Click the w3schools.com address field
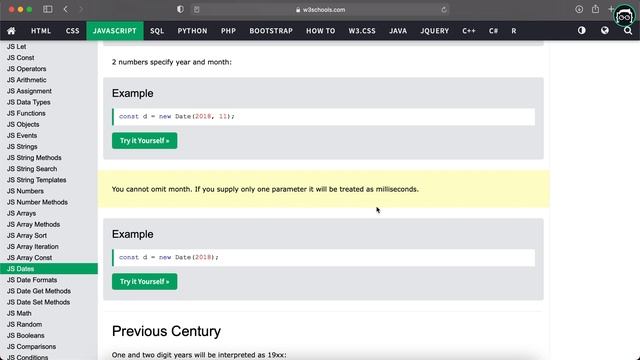 [320, 10]
